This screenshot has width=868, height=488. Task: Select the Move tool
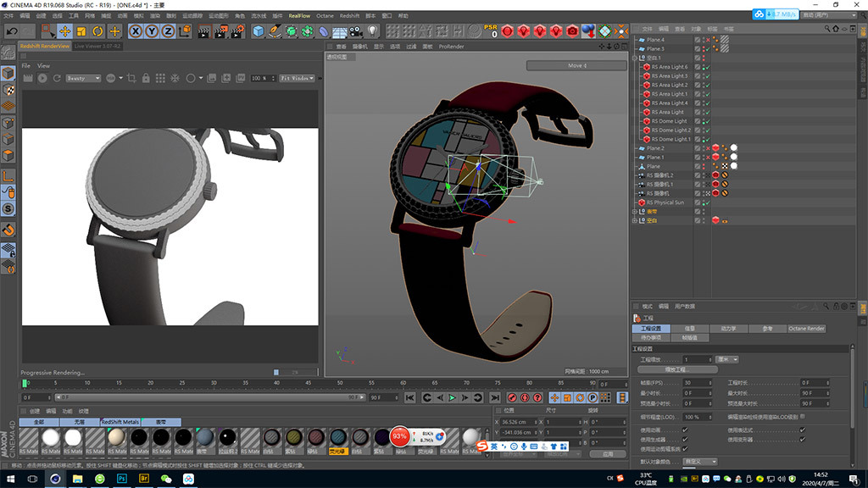pos(64,31)
